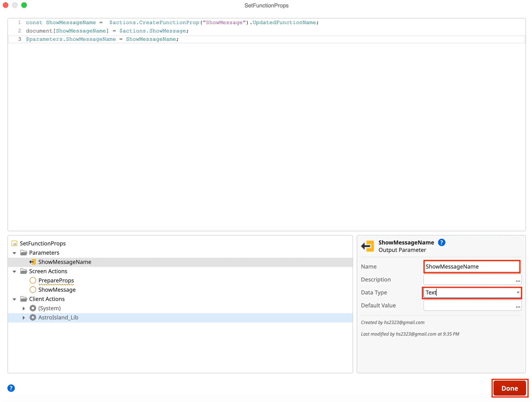The height and width of the screenshot is (402, 532).
Task: Click the help icon at bottom left
Action: [11, 388]
